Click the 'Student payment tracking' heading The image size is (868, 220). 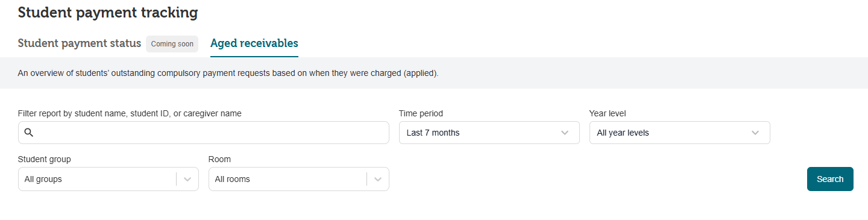pyautogui.click(x=108, y=12)
